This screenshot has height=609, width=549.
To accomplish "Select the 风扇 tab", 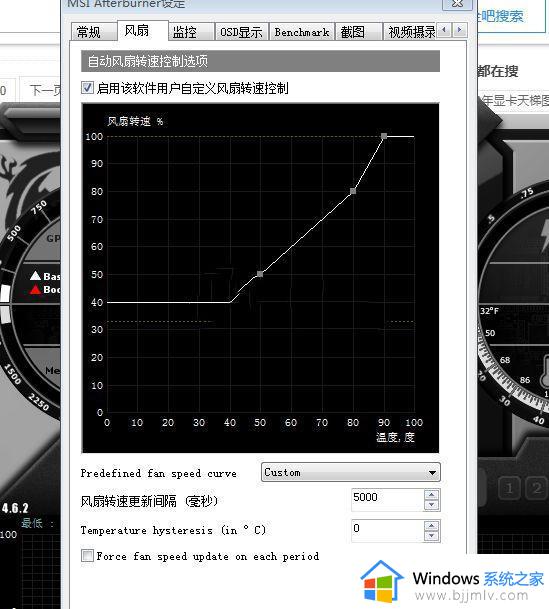I will tap(142, 31).
